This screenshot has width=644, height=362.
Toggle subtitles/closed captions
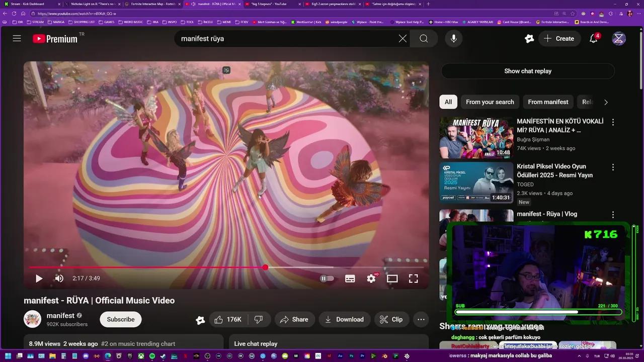tap(350, 278)
